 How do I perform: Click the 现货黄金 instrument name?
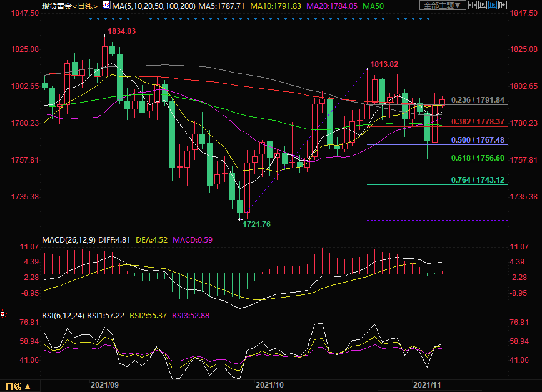pyautogui.click(x=56, y=6)
